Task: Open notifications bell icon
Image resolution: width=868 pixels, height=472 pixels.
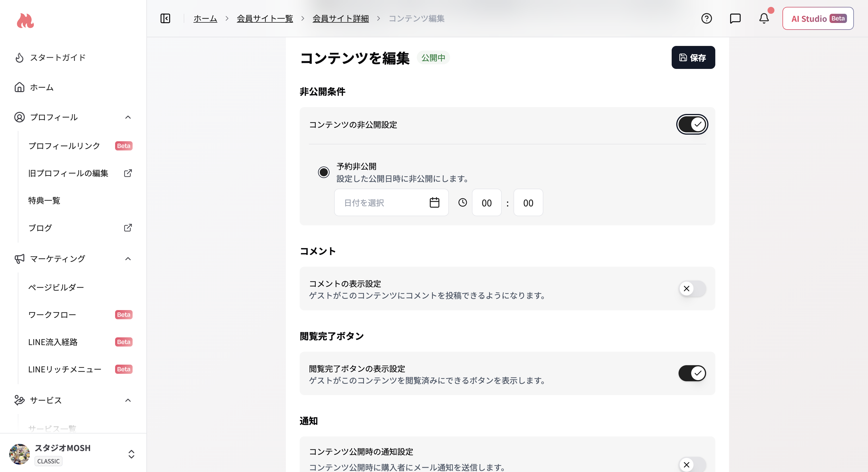Action: point(764,18)
